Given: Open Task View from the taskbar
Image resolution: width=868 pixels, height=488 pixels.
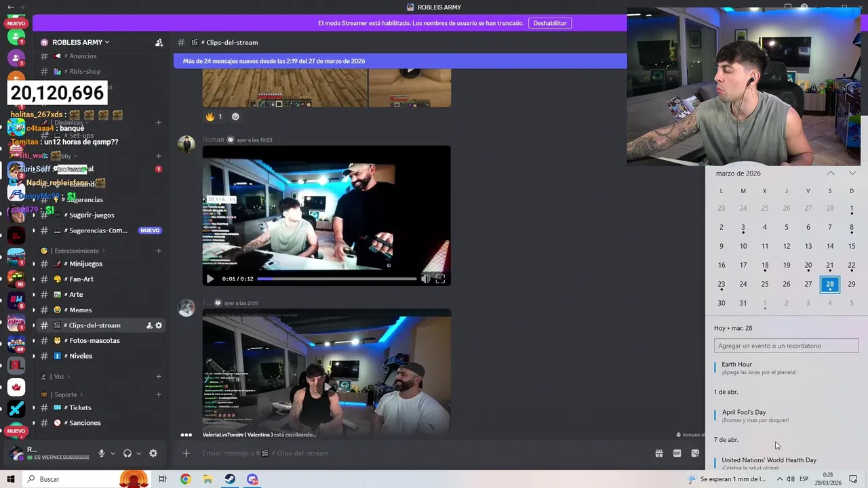Looking at the screenshot, I should [163, 479].
